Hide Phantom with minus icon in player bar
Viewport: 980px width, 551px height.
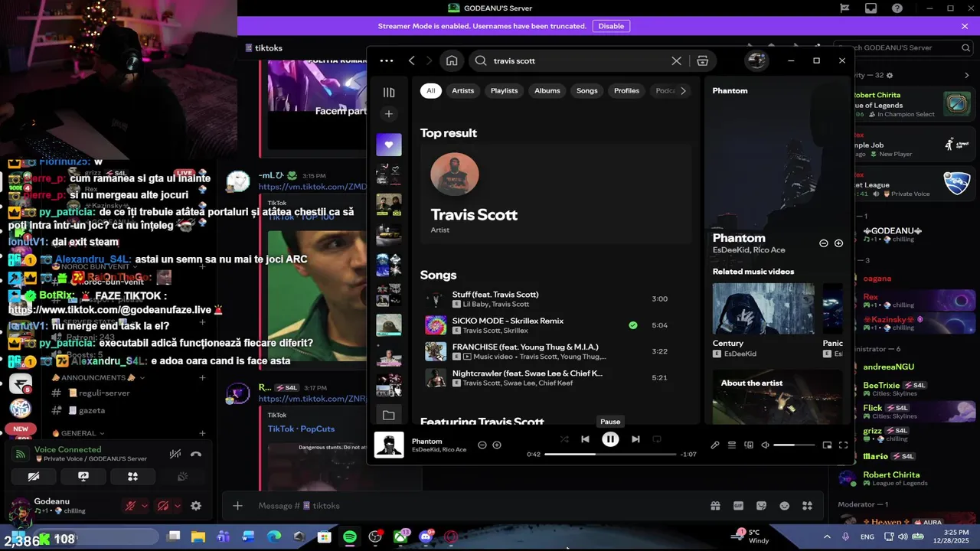[x=482, y=445]
